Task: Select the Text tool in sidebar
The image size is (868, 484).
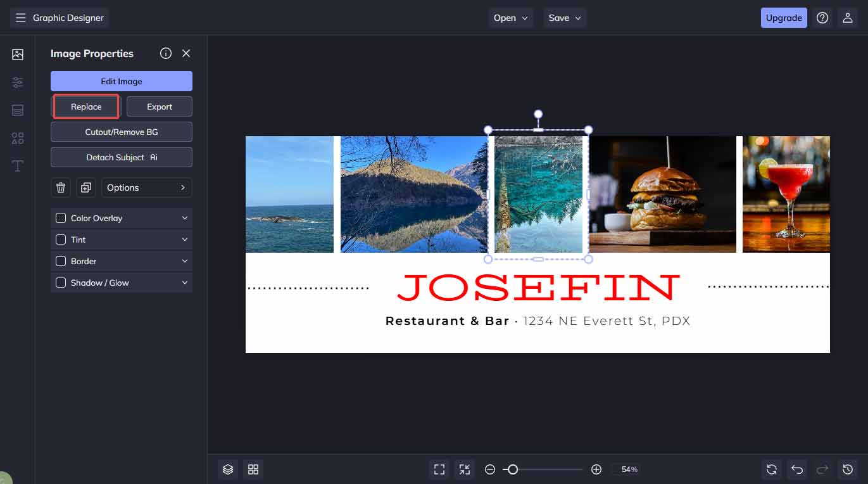Action: (x=18, y=166)
